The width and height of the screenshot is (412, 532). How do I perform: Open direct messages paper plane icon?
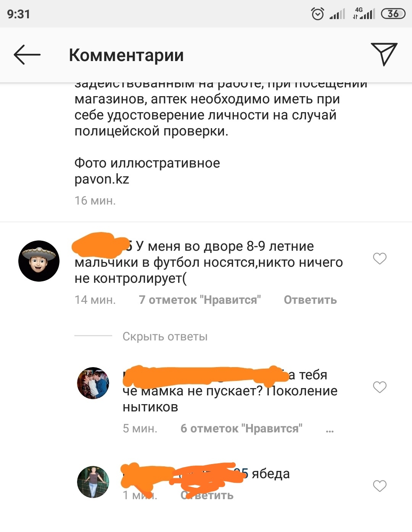tap(384, 54)
